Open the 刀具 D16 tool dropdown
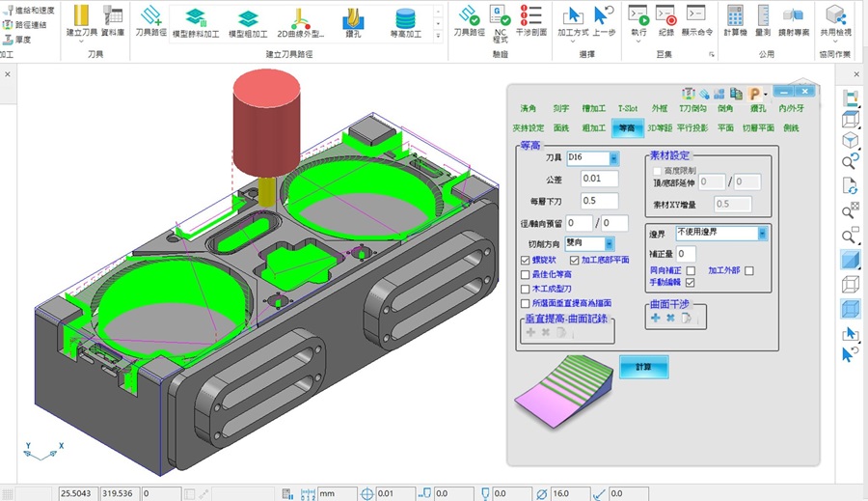 (613, 158)
